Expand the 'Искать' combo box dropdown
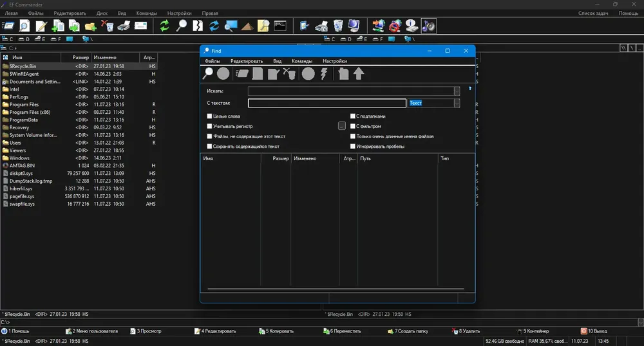 (457, 91)
